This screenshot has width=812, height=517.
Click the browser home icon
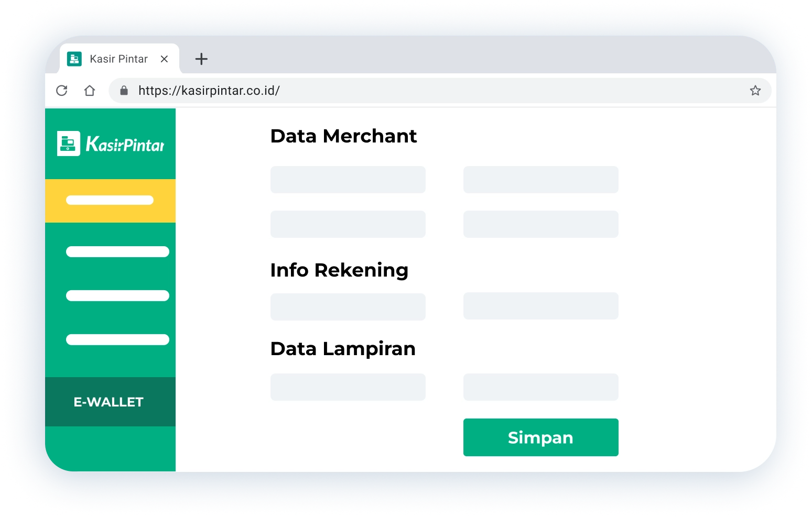tap(90, 91)
